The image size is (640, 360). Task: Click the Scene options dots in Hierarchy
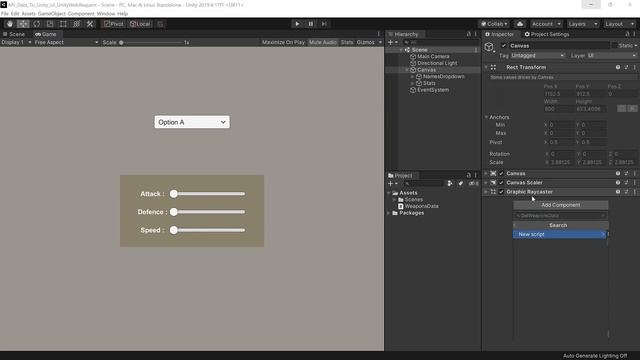[476, 50]
